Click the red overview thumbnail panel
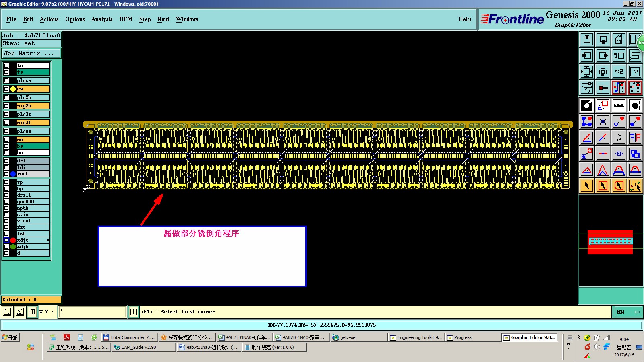This screenshot has width=644, height=362. (610, 242)
